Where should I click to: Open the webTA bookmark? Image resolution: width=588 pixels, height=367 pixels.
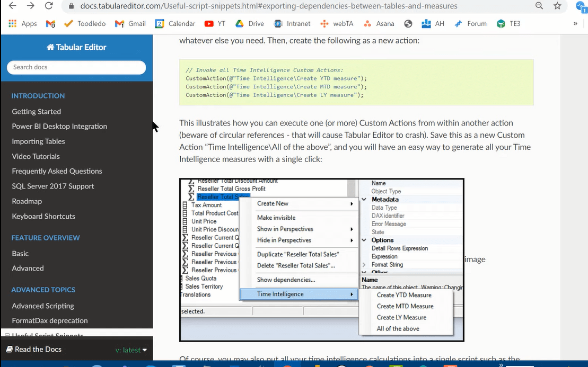click(337, 24)
